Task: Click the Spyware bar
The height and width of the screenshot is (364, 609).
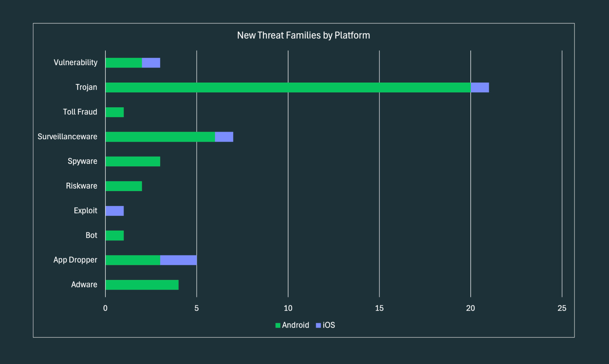Action: click(x=132, y=161)
